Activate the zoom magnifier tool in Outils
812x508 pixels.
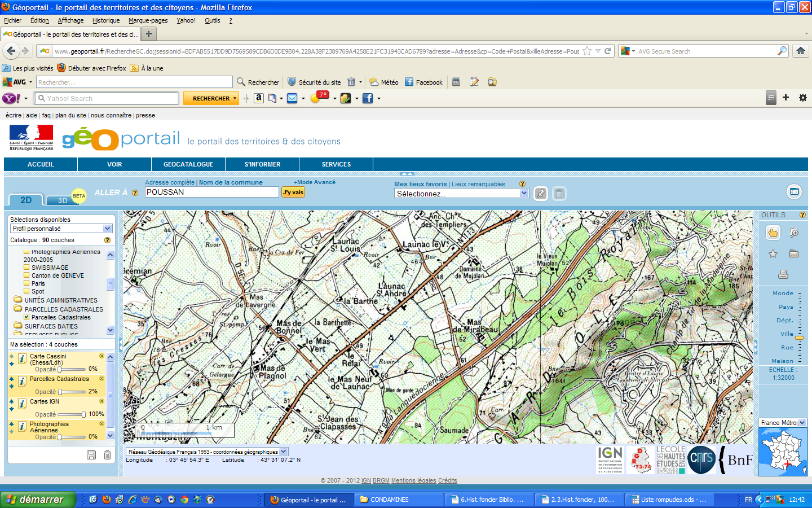point(794,233)
